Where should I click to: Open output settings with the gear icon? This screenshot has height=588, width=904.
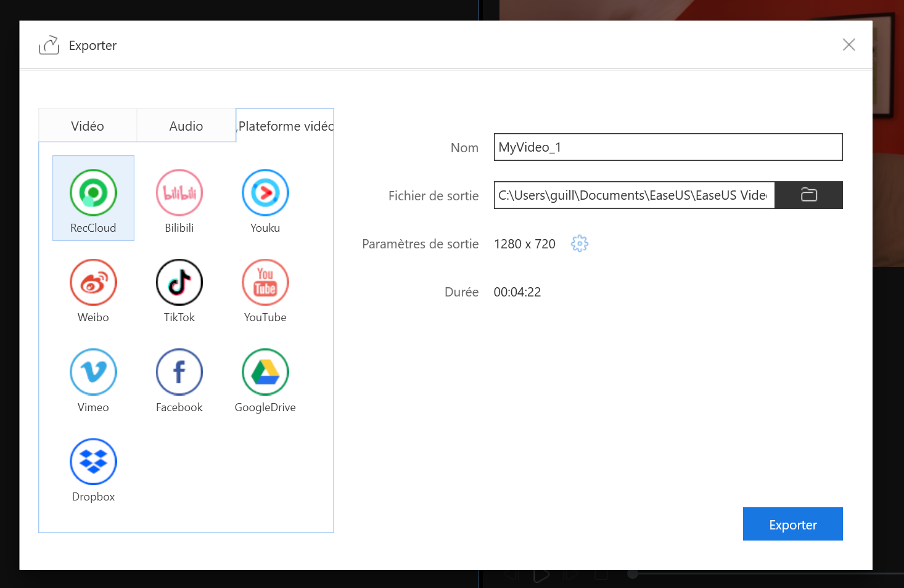pyautogui.click(x=580, y=243)
